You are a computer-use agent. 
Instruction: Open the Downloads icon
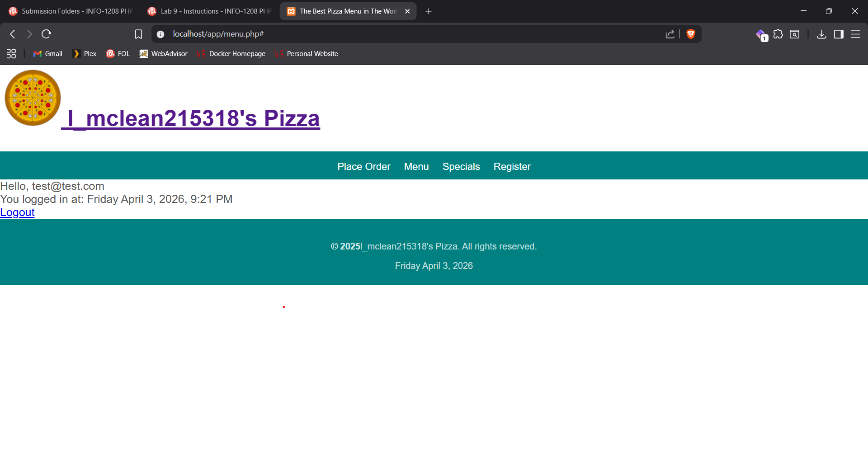[x=821, y=34]
